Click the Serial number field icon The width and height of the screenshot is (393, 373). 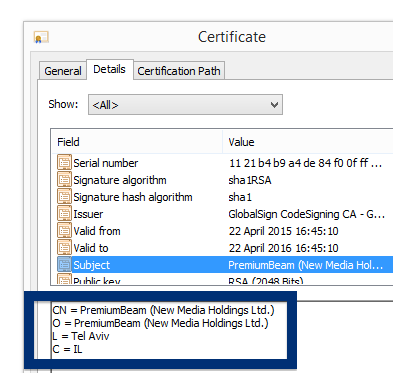[64, 163]
